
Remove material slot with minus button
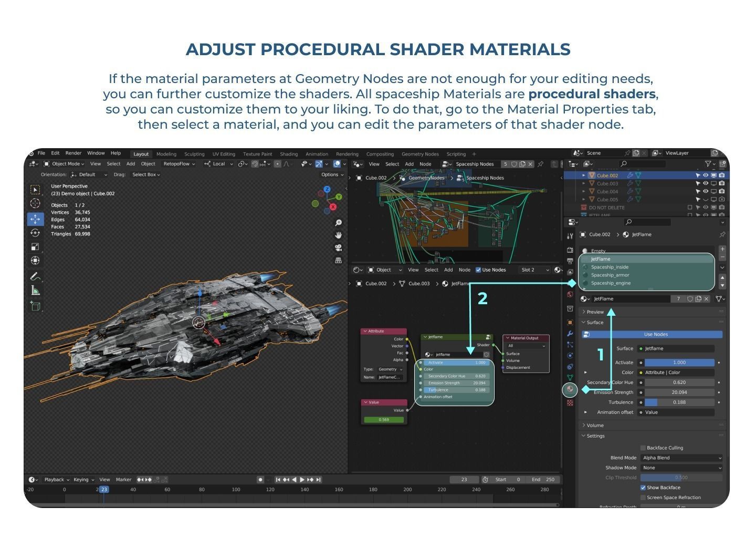(x=722, y=257)
